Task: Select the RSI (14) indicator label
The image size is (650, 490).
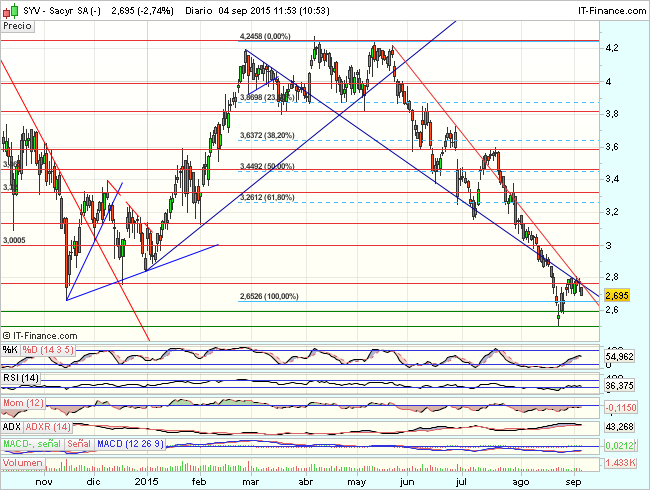Action: (22, 378)
